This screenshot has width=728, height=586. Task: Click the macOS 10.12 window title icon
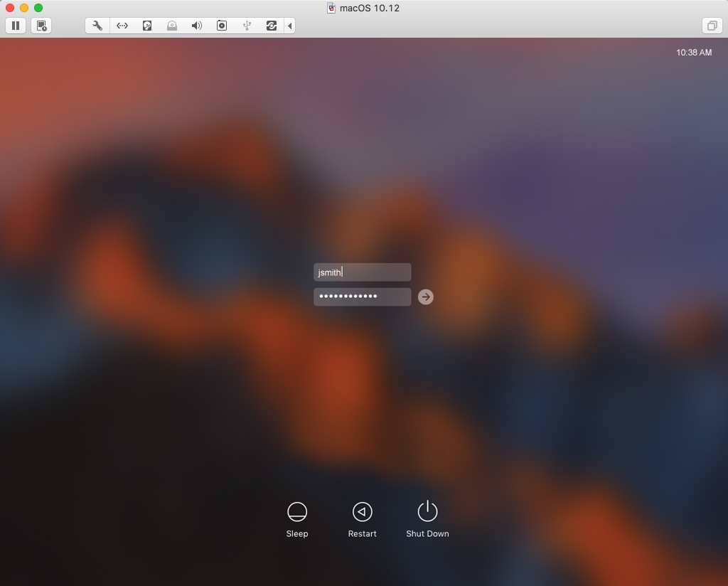[x=331, y=8]
